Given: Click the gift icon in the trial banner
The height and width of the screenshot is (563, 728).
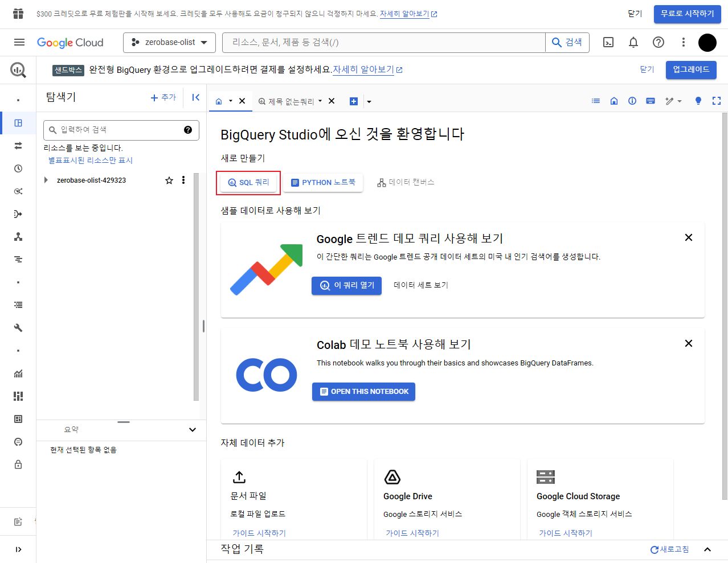Looking at the screenshot, I should pos(18,14).
